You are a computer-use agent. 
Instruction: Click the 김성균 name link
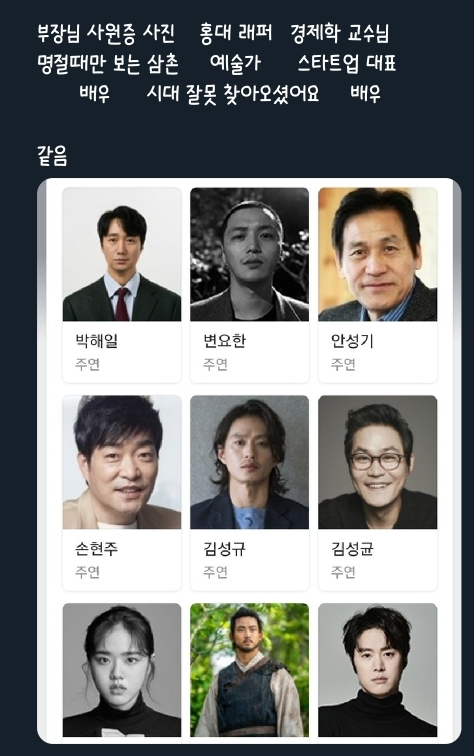click(352, 549)
